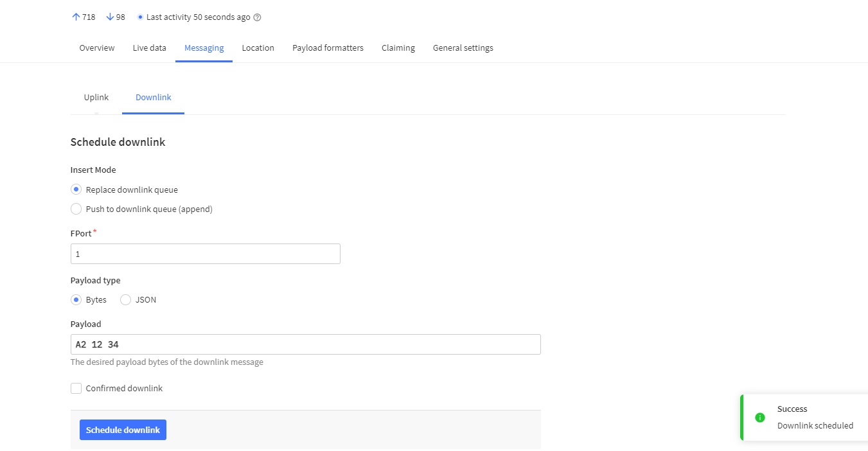
Task: Go to Payload formatters tab
Action: pos(328,48)
